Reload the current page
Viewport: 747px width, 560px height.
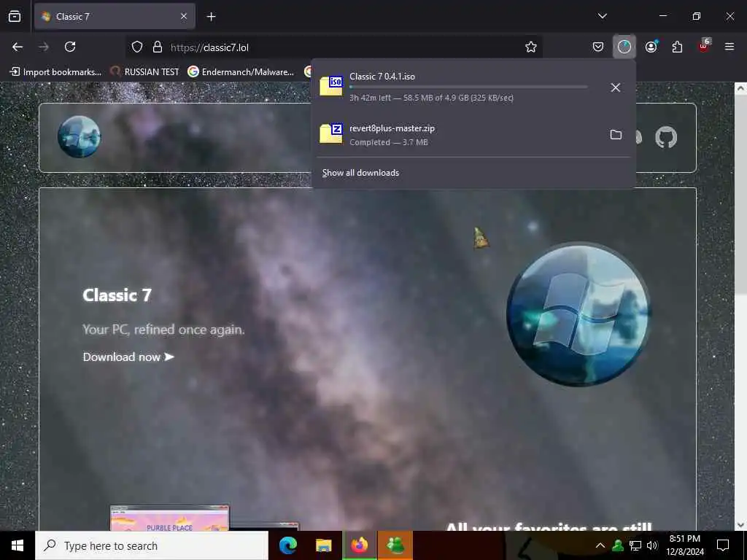(x=70, y=47)
